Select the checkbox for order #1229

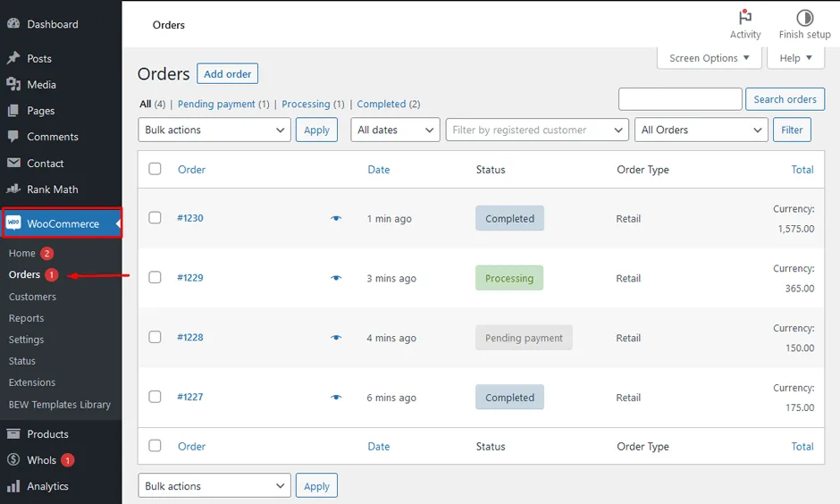(155, 277)
